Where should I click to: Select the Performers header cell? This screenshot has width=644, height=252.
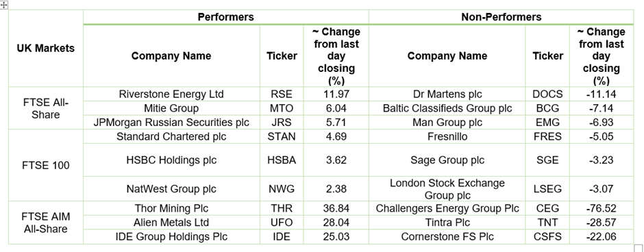pos(225,17)
